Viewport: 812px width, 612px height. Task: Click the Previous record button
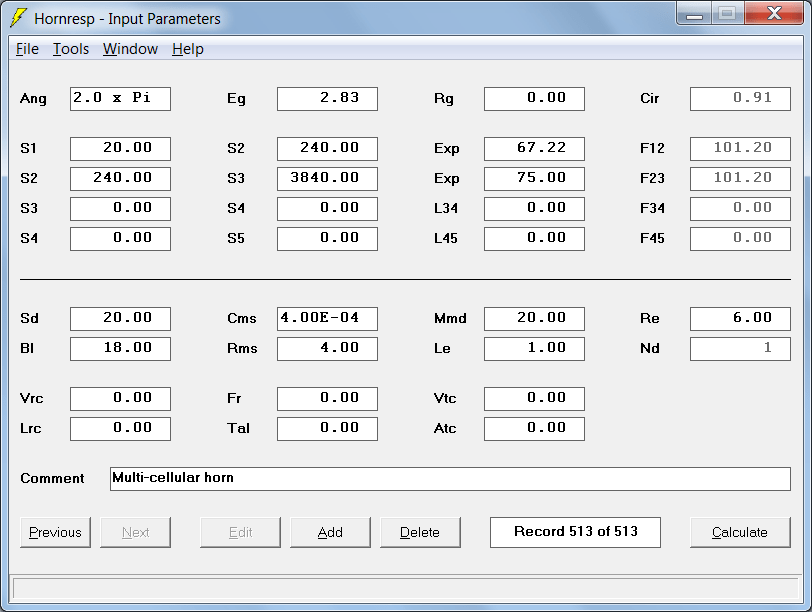pos(55,532)
